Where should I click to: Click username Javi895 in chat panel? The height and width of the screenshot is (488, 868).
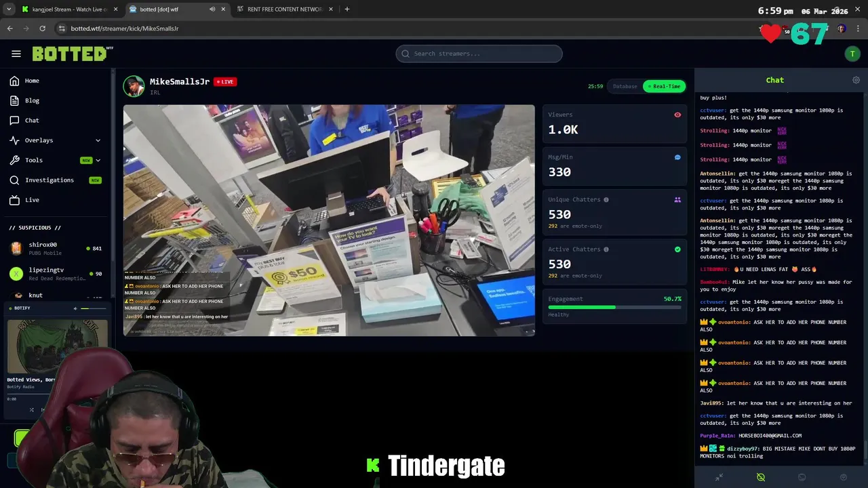tap(711, 403)
